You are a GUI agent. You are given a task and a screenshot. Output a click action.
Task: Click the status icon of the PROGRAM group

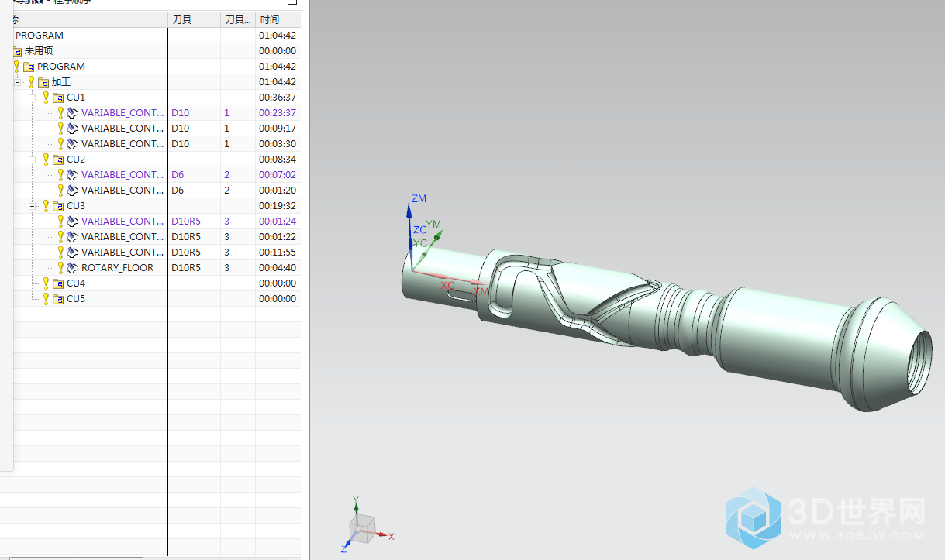[17, 67]
